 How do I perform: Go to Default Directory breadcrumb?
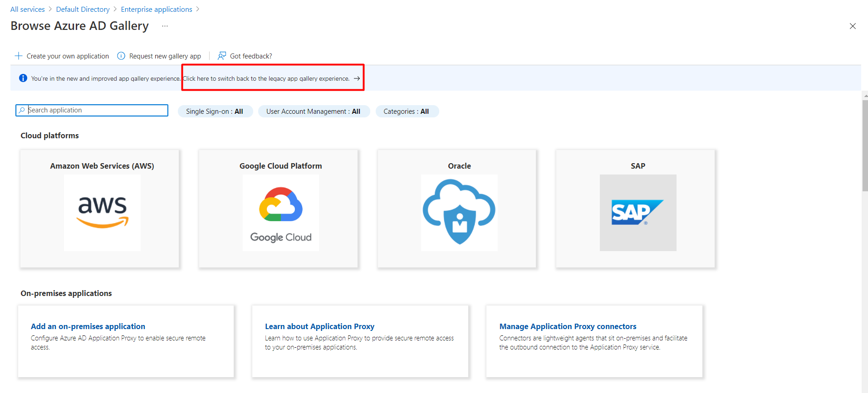point(83,9)
